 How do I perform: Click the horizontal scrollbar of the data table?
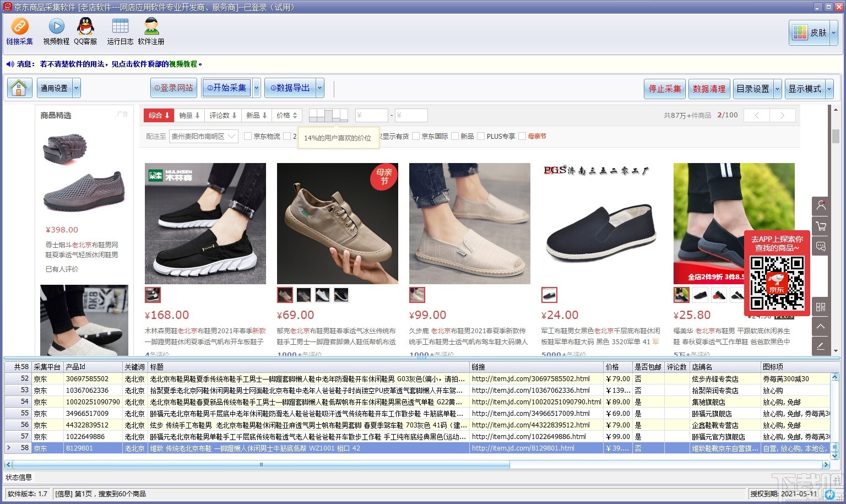coord(261,465)
